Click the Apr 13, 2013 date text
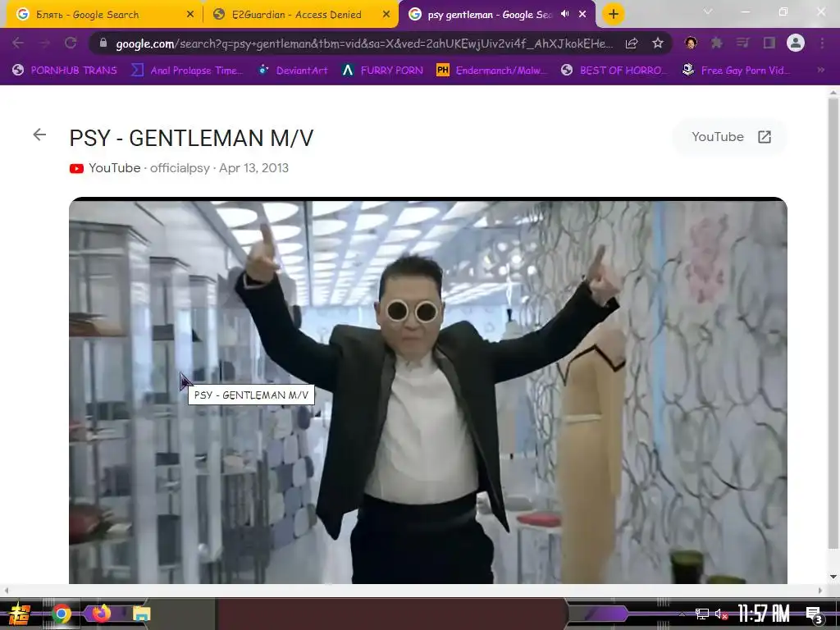 [254, 168]
